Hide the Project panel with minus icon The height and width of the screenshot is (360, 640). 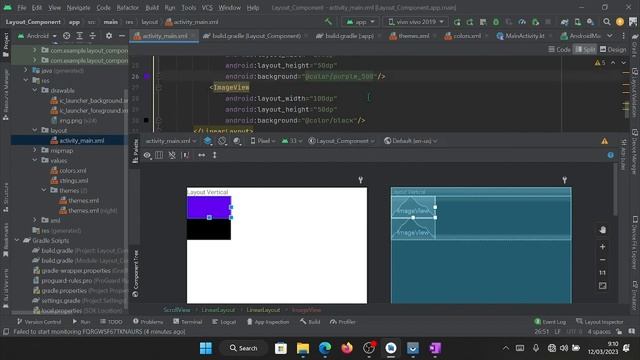[122, 36]
